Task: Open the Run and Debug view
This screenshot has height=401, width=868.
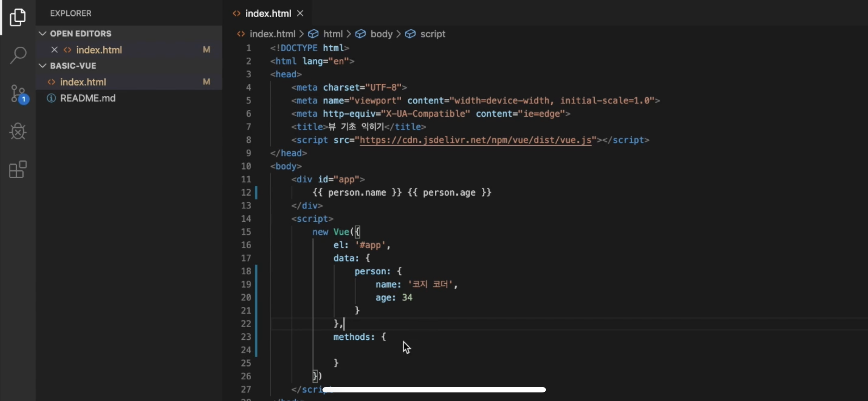Action: pyautogui.click(x=18, y=131)
